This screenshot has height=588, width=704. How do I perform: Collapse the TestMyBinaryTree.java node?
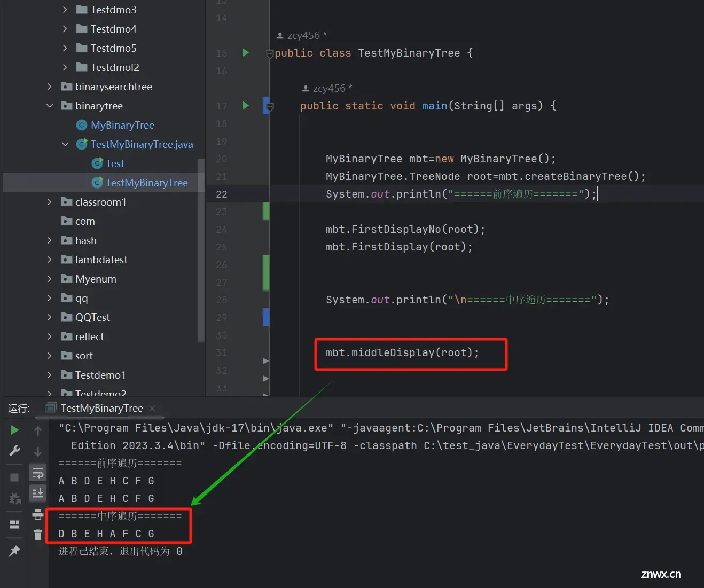(65, 144)
